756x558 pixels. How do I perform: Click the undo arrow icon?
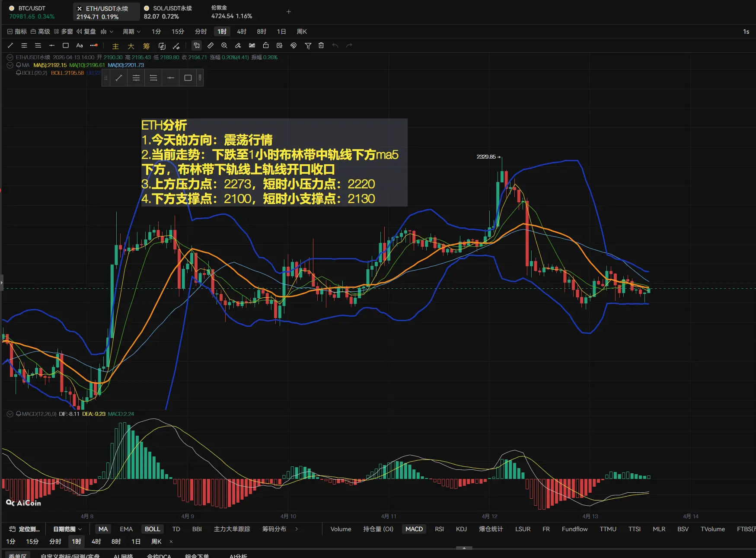point(335,45)
